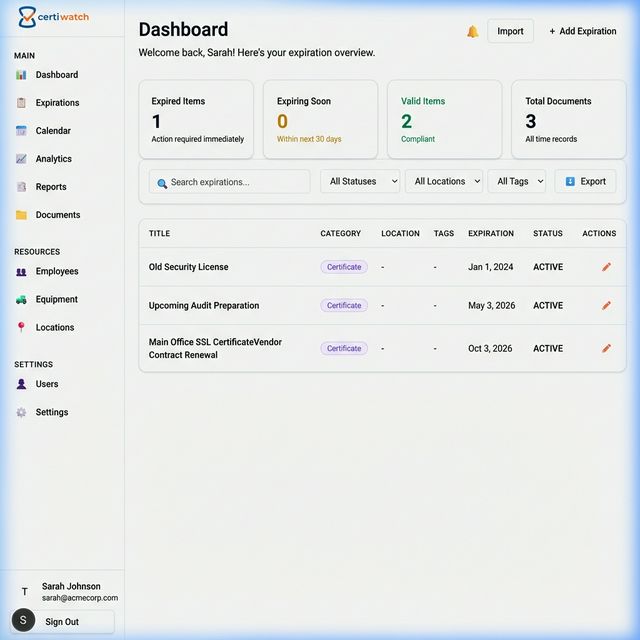Sort by STATUS column header

(x=548, y=233)
